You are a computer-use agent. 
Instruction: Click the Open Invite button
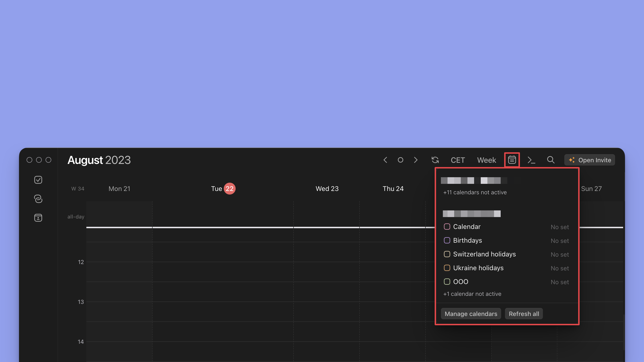click(x=589, y=160)
